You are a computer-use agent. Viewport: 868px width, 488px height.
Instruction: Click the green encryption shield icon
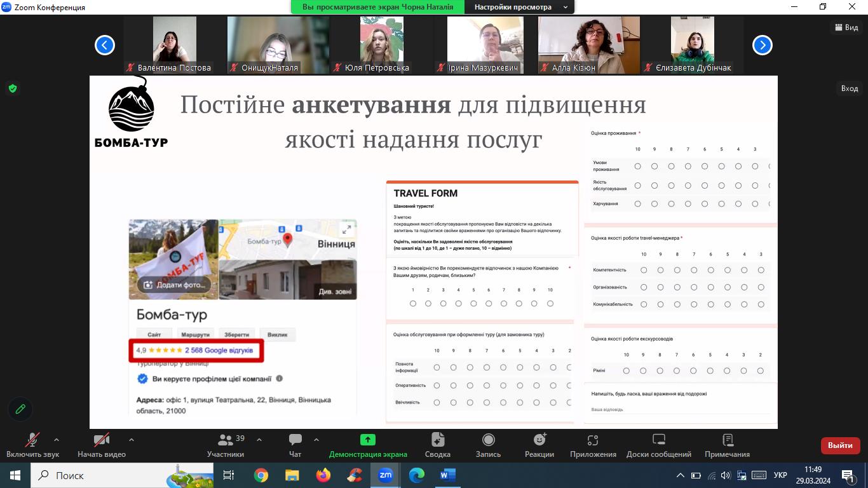tap(12, 88)
